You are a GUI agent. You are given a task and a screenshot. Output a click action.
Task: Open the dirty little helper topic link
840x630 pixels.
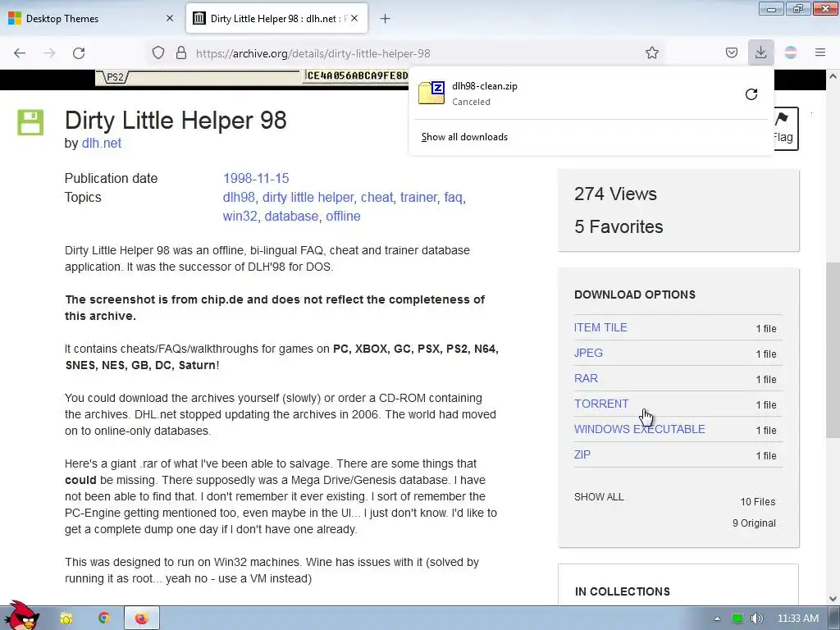308,197
